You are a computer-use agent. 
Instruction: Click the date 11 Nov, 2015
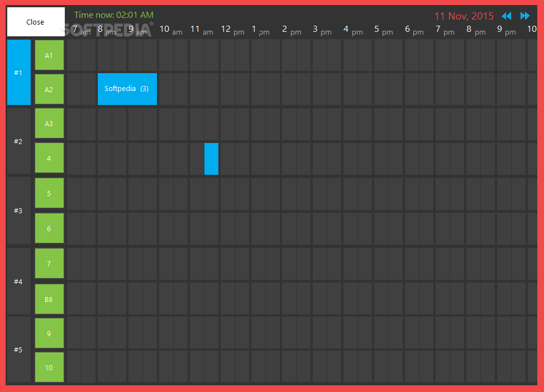464,16
